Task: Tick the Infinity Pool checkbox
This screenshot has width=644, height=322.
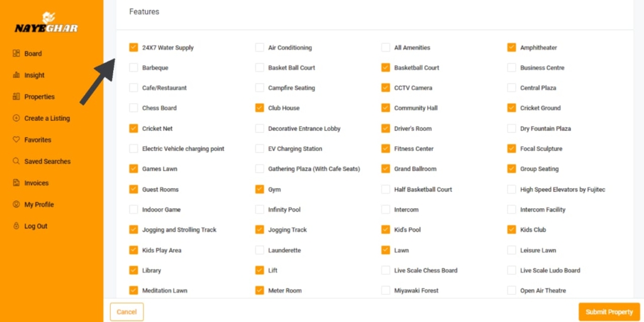Action: pos(260,209)
